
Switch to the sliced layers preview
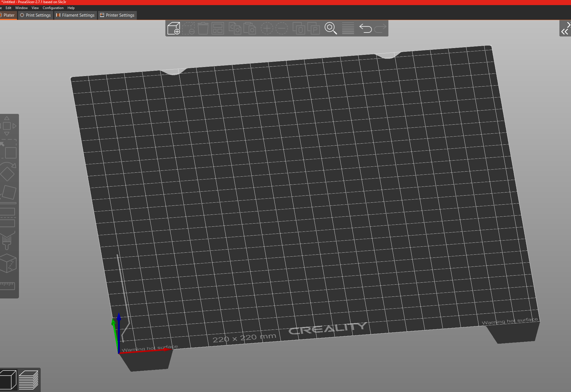point(29,380)
